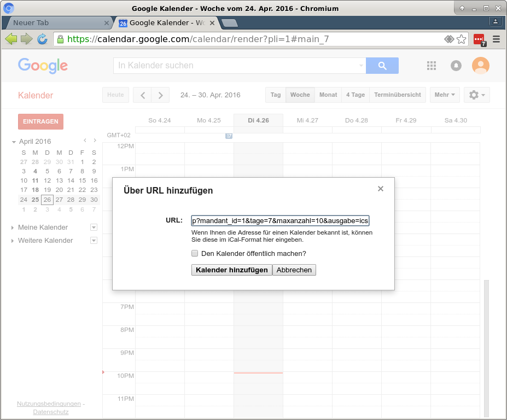Open the Meine Kalender dropdown menu
The image size is (507, 420).
pos(94,227)
